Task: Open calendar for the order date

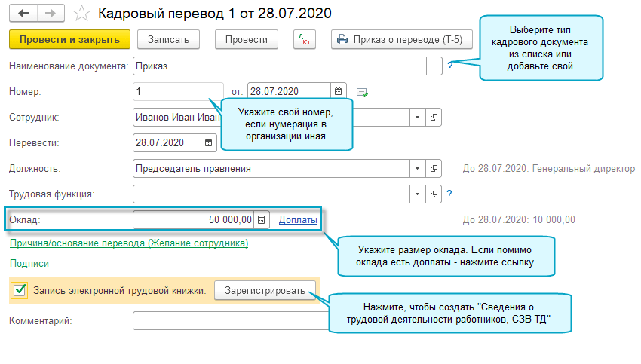Action: point(339,91)
